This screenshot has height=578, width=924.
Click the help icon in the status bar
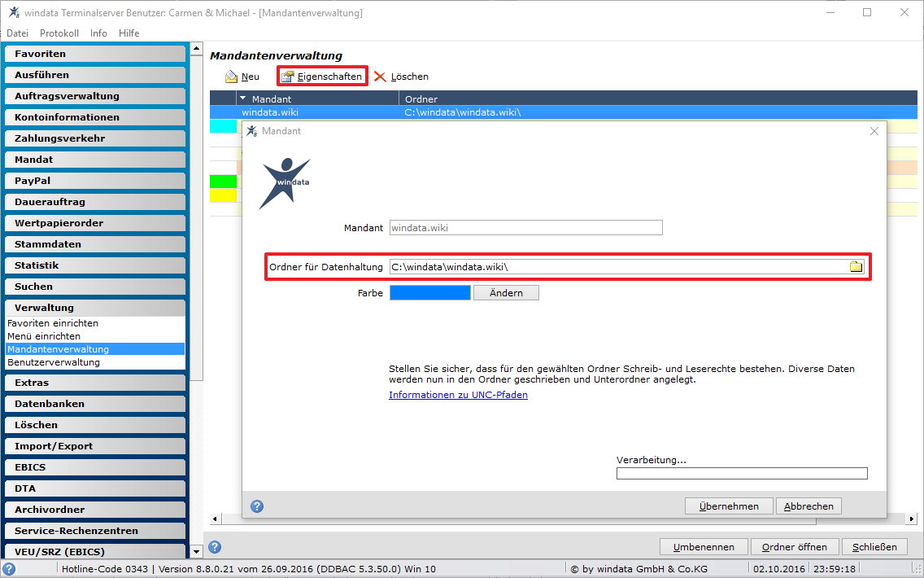(x=9, y=569)
